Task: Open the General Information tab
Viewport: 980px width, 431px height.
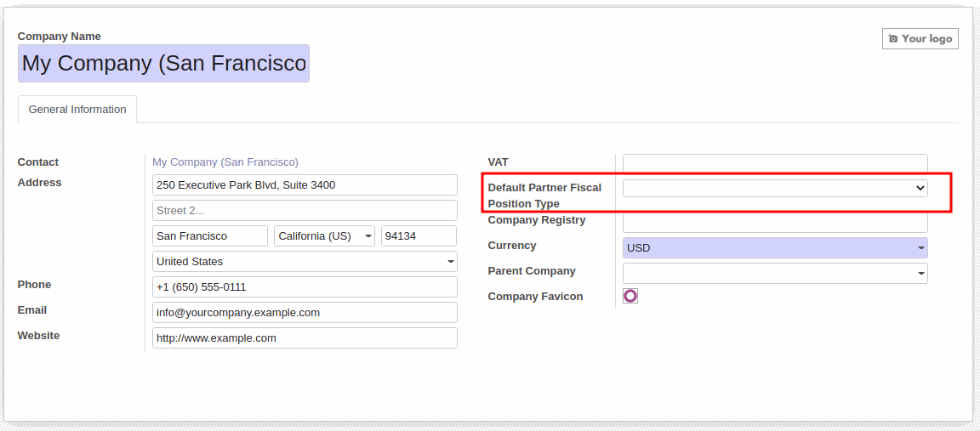Action: click(77, 110)
